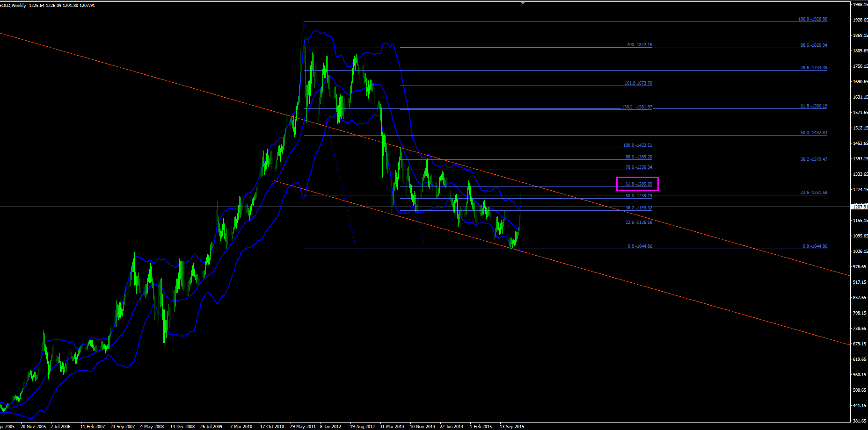
Task: Click date 2 Jul 2006 on time axis
Action: tap(60, 427)
